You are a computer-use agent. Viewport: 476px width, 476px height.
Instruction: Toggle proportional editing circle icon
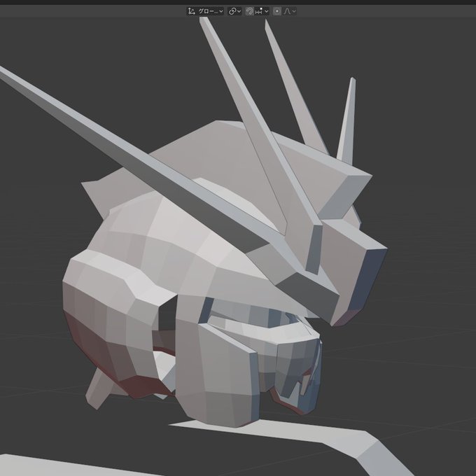point(277,11)
